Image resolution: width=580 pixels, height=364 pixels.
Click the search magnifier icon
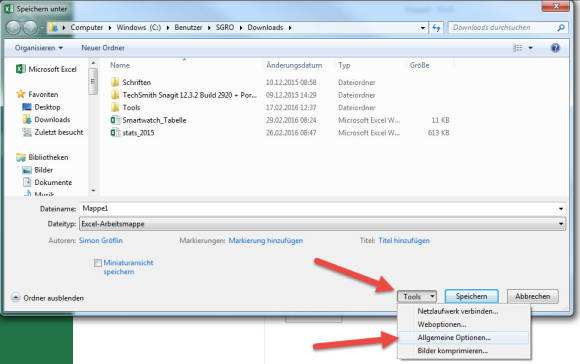point(561,28)
